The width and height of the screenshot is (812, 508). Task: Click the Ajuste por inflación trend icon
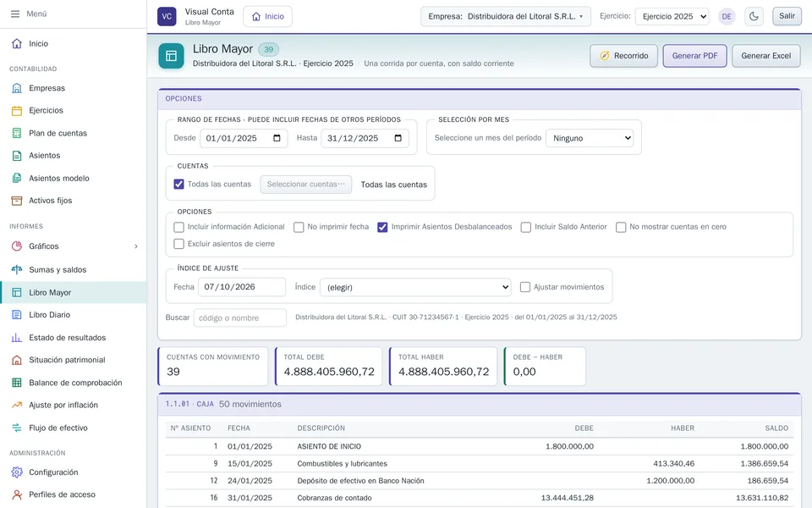[17, 405]
